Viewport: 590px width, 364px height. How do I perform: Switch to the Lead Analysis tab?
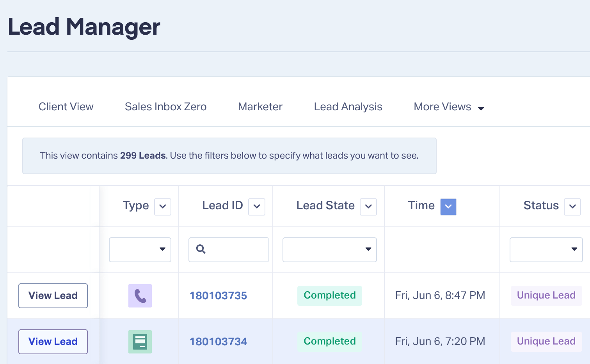348,107
